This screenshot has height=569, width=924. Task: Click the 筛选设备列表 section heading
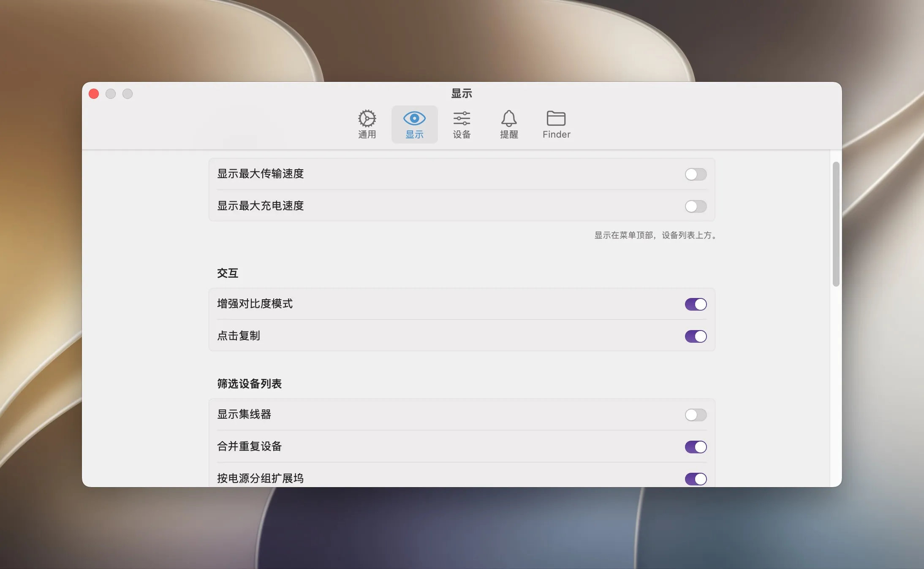pos(249,384)
